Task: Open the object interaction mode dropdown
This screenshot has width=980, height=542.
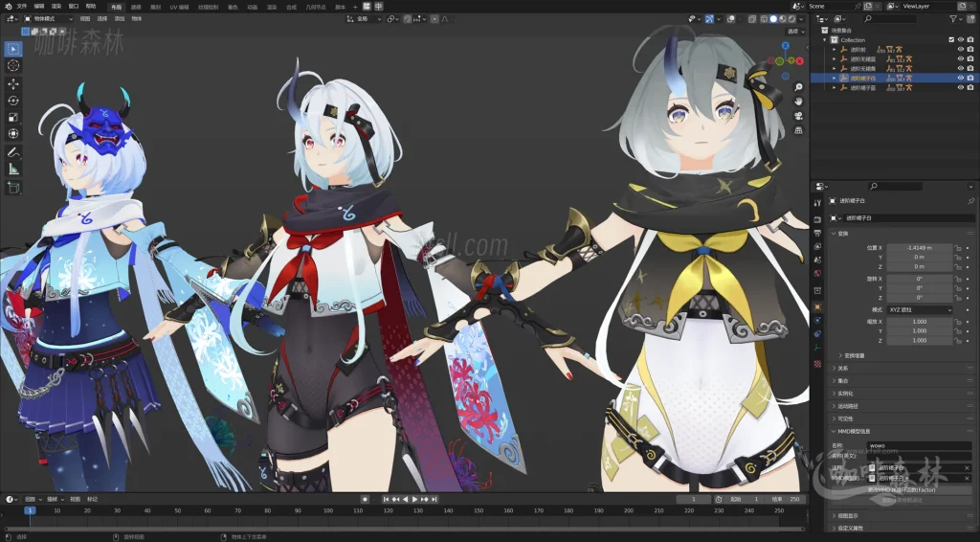Action: point(48,19)
